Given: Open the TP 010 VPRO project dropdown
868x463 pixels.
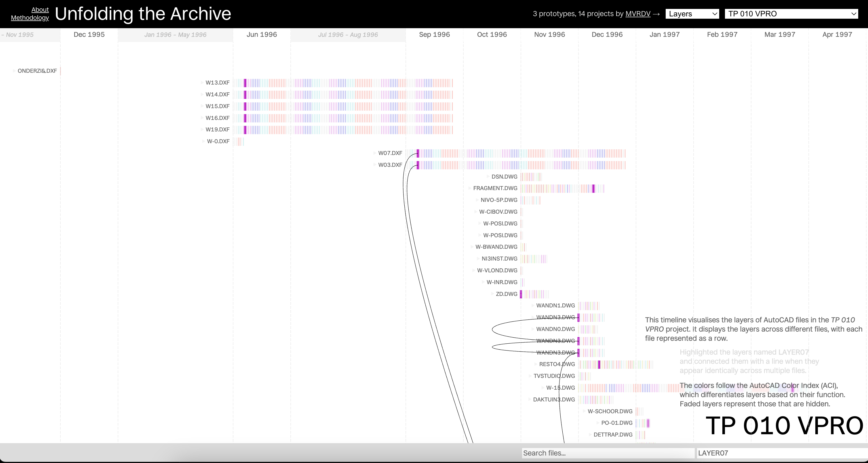Looking at the screenshot, I should click(791, 14).
